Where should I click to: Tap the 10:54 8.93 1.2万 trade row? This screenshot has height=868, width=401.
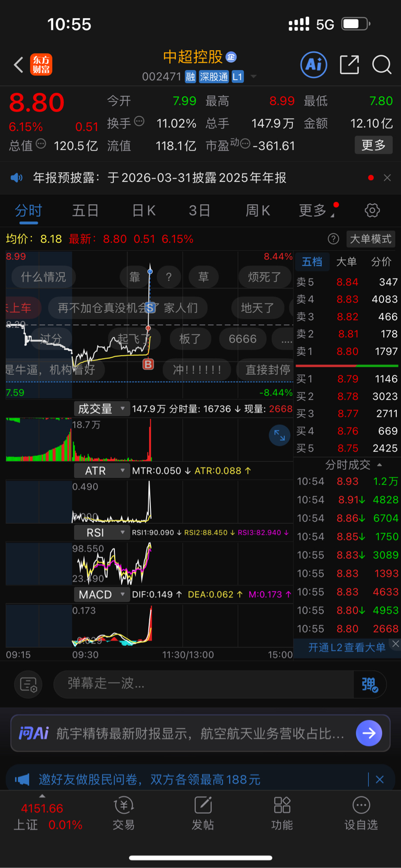pyautogui.click(x=347, y=481)
